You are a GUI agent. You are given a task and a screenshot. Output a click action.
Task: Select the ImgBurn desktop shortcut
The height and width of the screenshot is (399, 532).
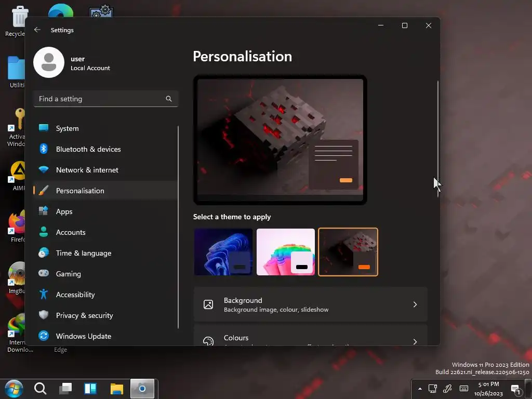point(17,277)
